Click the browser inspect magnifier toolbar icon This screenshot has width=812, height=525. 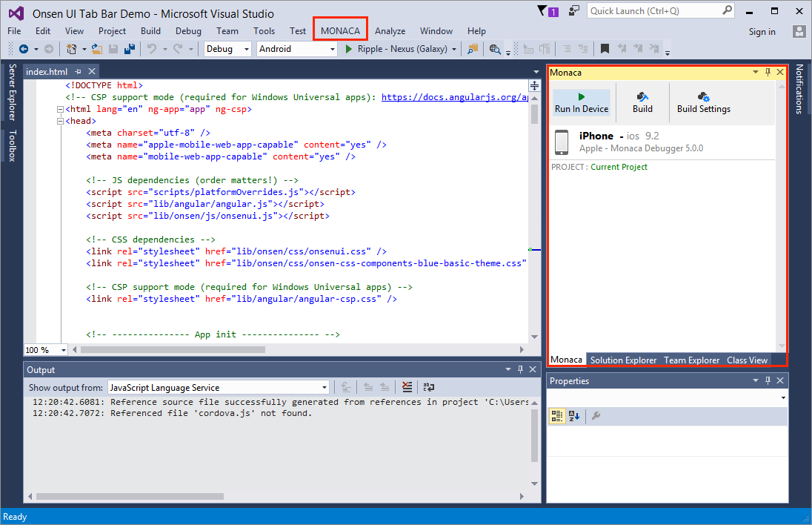click(495, 49)
